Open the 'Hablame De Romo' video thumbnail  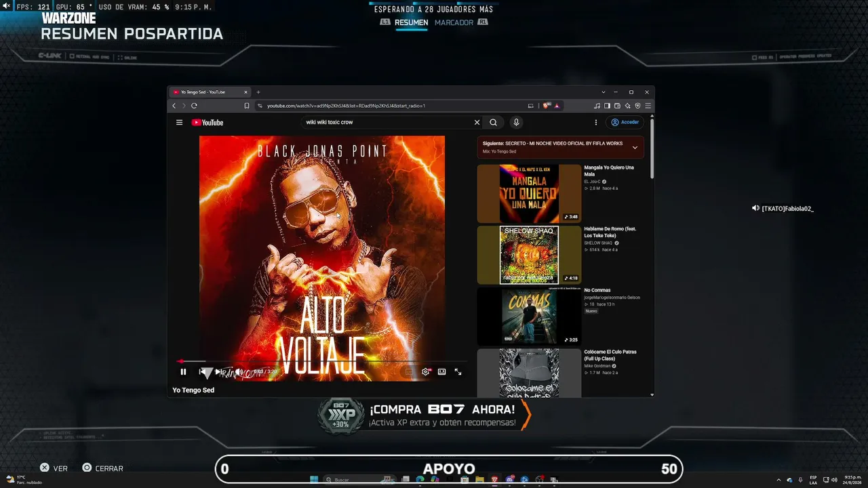(529, 255)
